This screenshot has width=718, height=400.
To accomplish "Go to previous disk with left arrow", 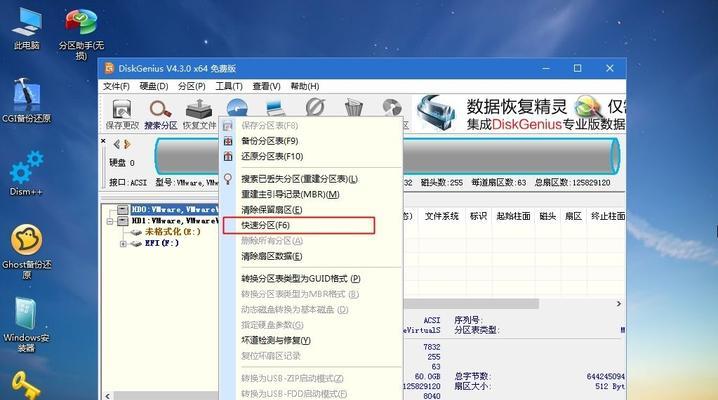I will [116, 144].
